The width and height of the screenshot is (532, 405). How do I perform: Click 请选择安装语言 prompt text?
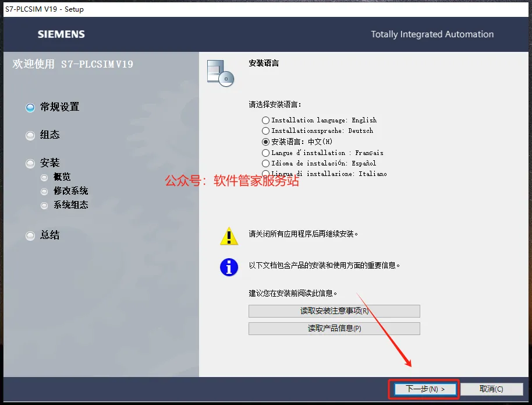tap(275, 105)
